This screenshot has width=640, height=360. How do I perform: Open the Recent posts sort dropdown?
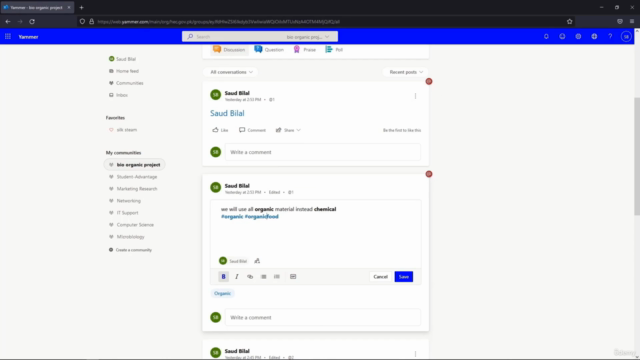(406, 72)
